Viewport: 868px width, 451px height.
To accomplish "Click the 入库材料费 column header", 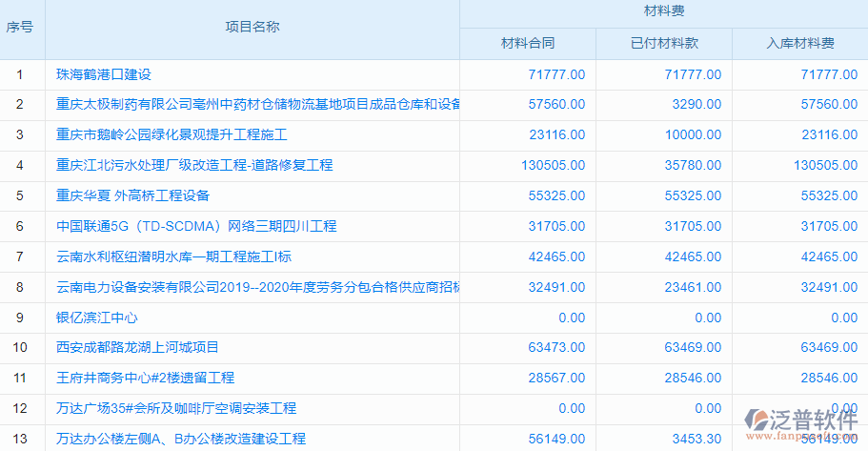I will click(x=800, y=44).
